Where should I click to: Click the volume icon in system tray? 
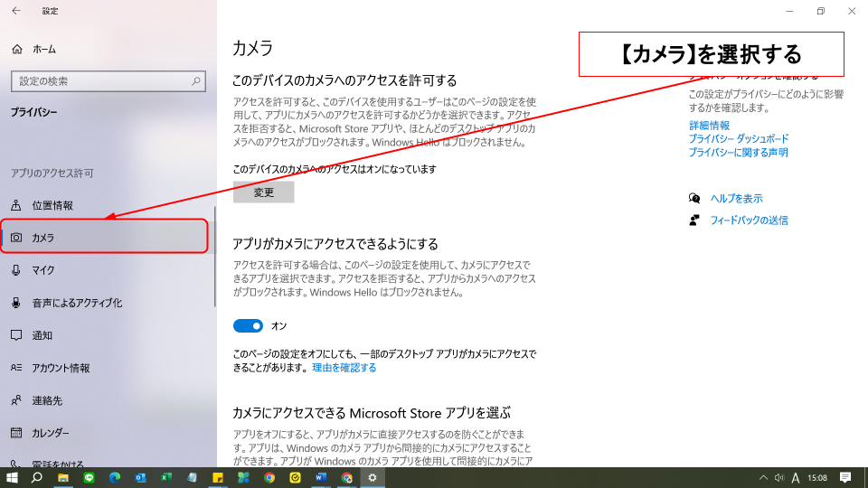pyautogui.click(x=778, y=477)
